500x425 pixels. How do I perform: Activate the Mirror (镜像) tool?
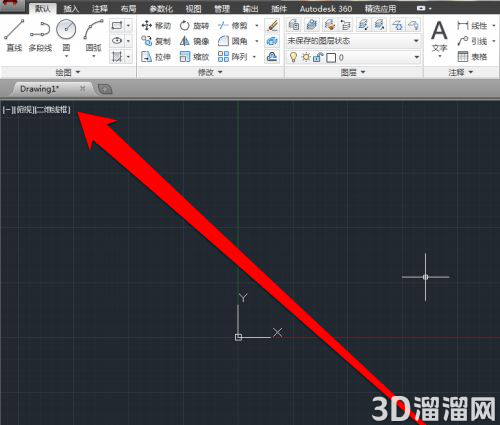194,41
